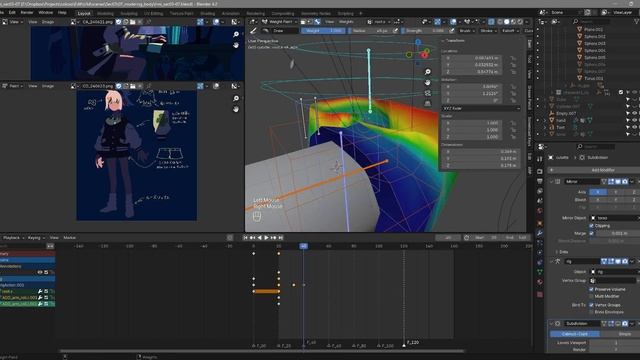Toggle camera view icon in 3D viewport

[427, 93]
